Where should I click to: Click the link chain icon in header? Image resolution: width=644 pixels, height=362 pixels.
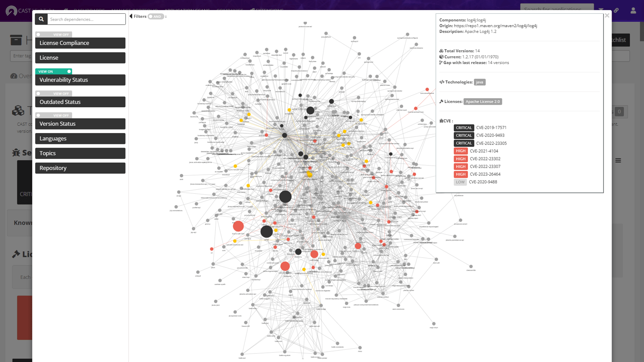point(616,11)
